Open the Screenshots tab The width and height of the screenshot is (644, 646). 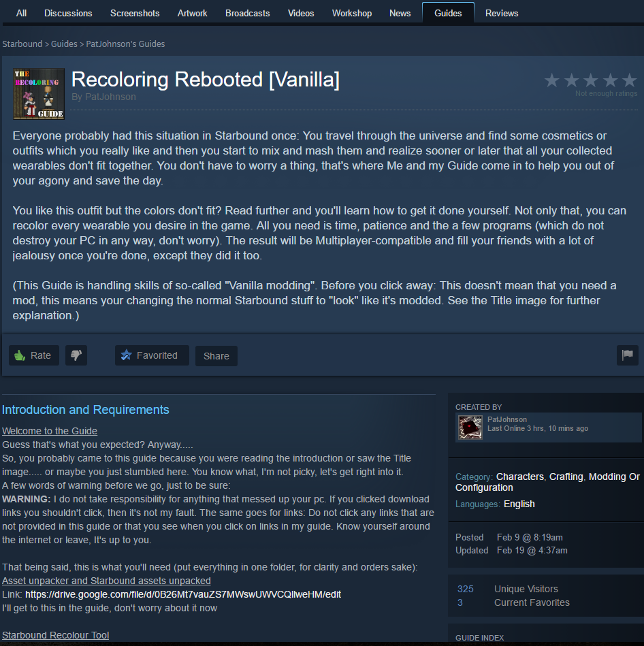pos(135,13)
